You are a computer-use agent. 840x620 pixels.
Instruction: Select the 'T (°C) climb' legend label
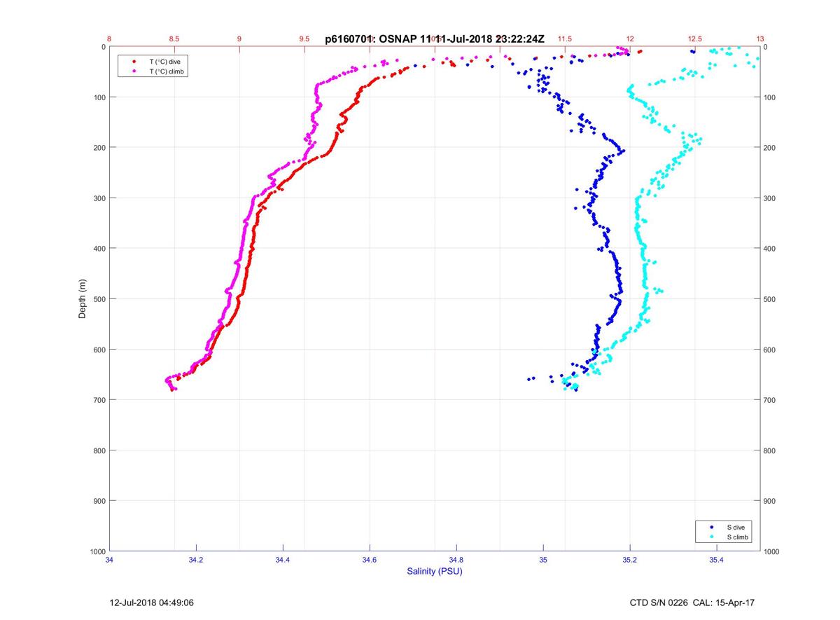[x=167, y=71]
